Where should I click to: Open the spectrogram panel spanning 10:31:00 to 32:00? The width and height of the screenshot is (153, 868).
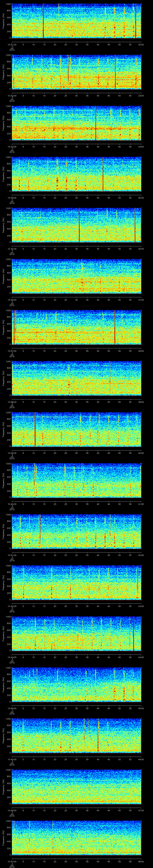77,21
